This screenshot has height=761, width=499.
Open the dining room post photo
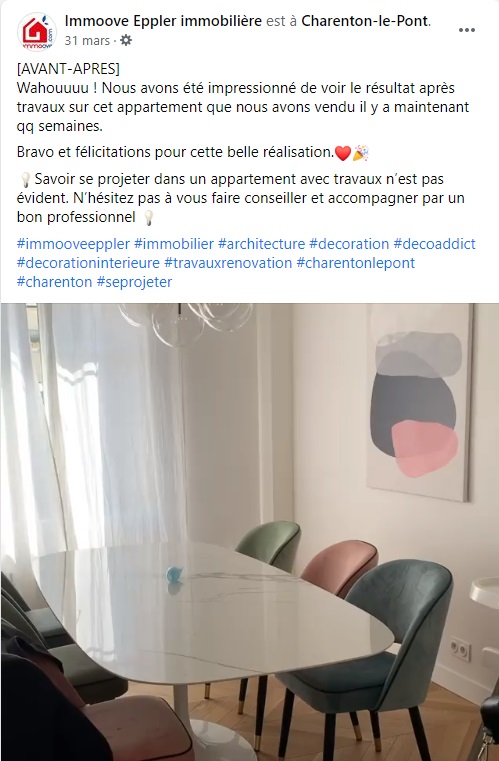250,532
